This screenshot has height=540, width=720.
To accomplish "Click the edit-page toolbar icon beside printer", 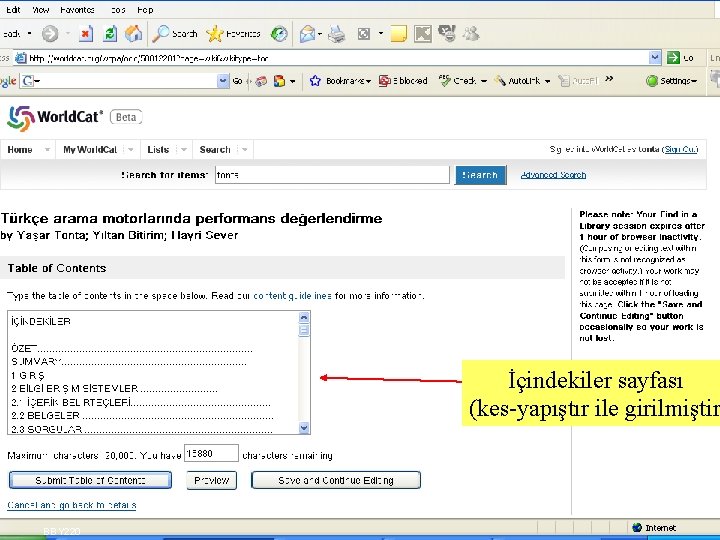I will [x=364, y=34].
